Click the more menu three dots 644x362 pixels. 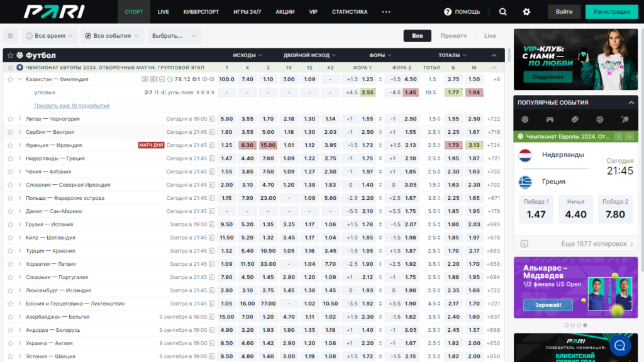pos(386,12)
